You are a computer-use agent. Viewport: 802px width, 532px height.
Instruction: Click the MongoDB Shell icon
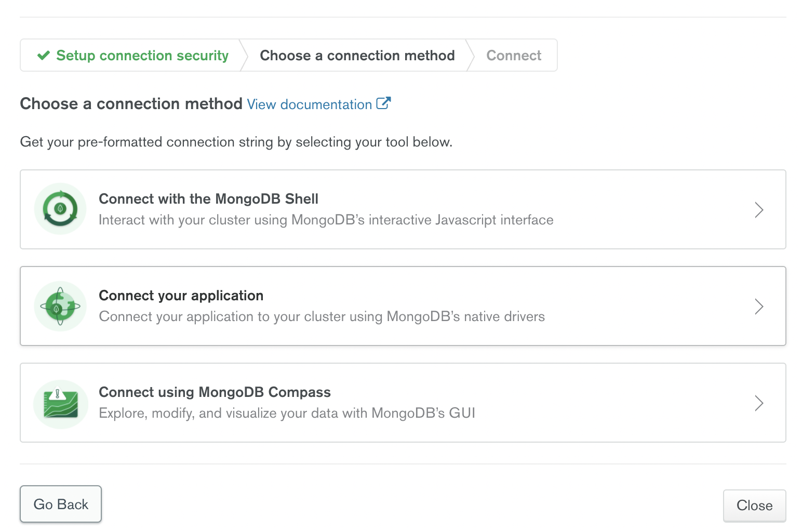point(60,209)
